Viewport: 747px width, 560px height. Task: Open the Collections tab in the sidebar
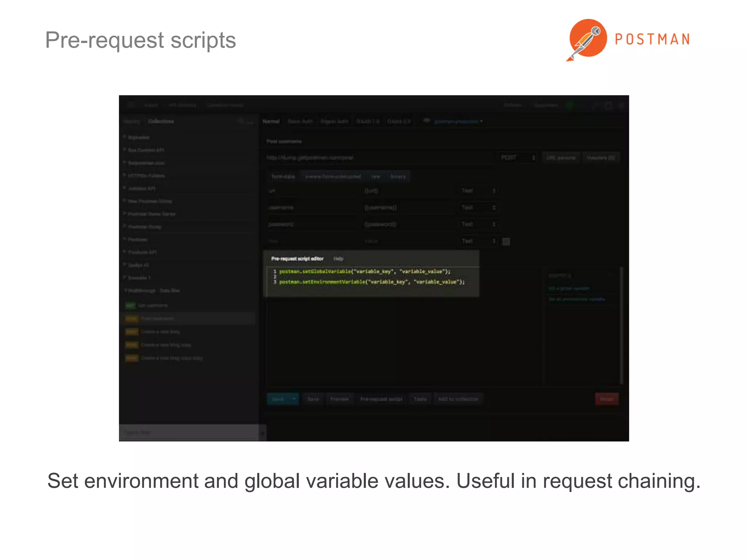(161, 121)
